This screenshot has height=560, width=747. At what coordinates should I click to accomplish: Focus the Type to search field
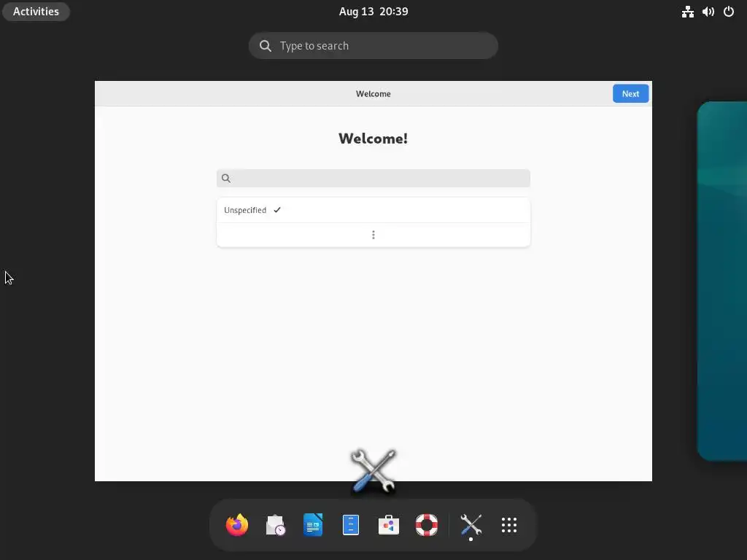pyautogui.click(x=373, y=46)
